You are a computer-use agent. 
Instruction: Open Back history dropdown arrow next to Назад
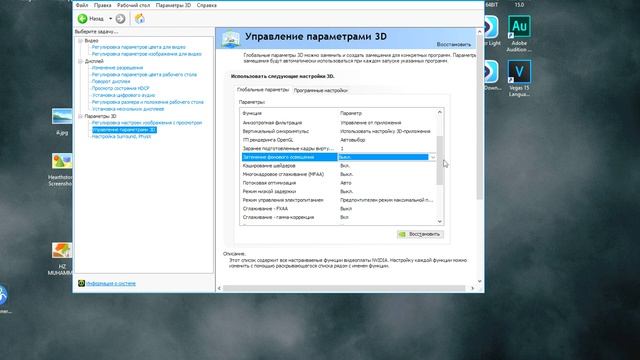(110, 19)
